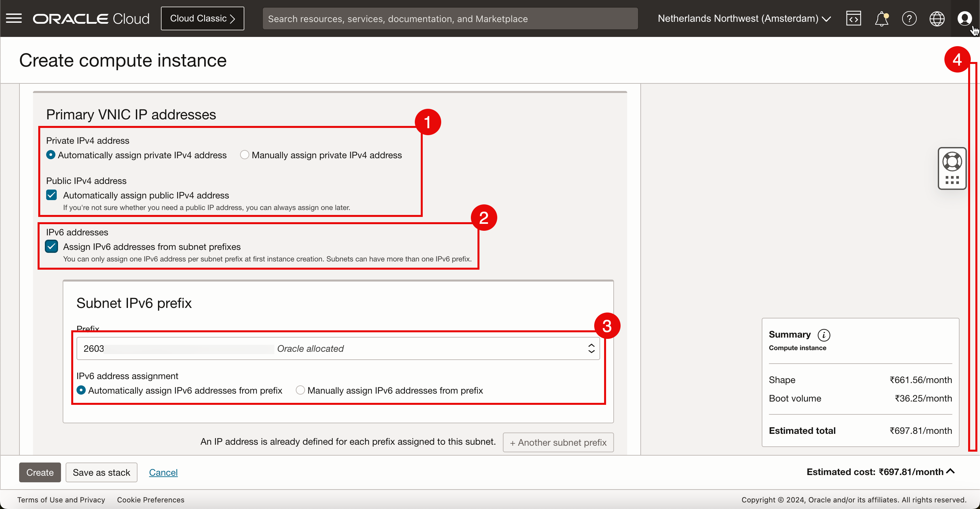Expand the Netherlands Northwest region selector
Viewport: 980px width, 509px height.
[744, 18]
